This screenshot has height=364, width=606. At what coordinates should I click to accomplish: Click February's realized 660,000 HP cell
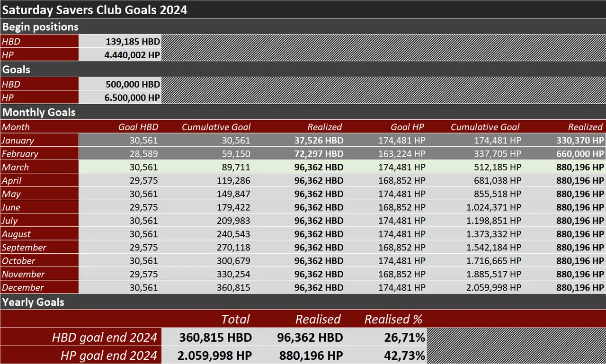565,154
